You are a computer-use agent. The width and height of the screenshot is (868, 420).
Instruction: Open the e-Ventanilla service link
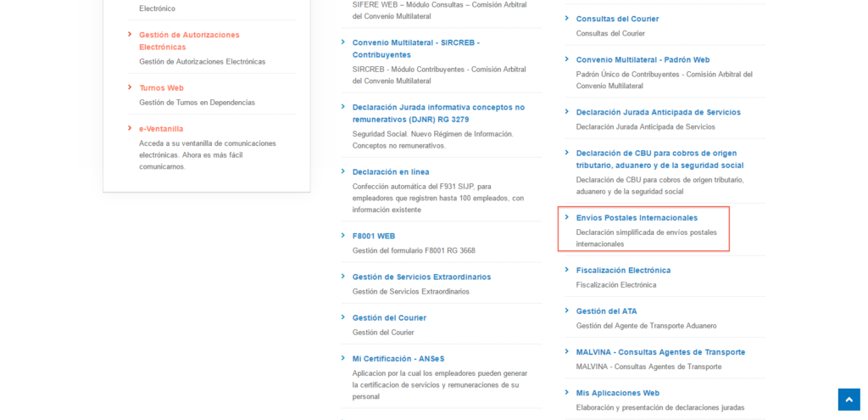tap(161, 129)
